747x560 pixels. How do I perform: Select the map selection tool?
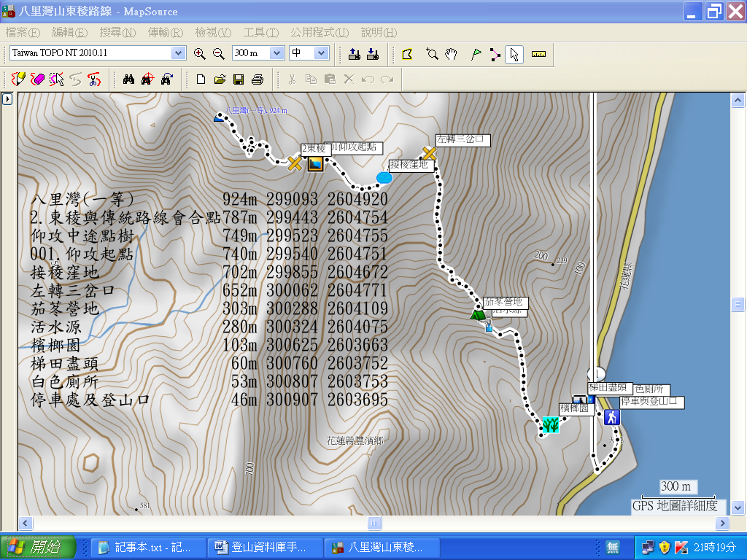click(x=407, y=54)
